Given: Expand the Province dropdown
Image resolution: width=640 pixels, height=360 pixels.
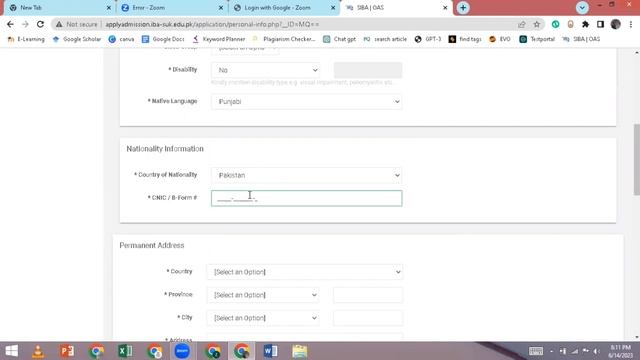Looking at the screenshot, I should click(263, 295).
